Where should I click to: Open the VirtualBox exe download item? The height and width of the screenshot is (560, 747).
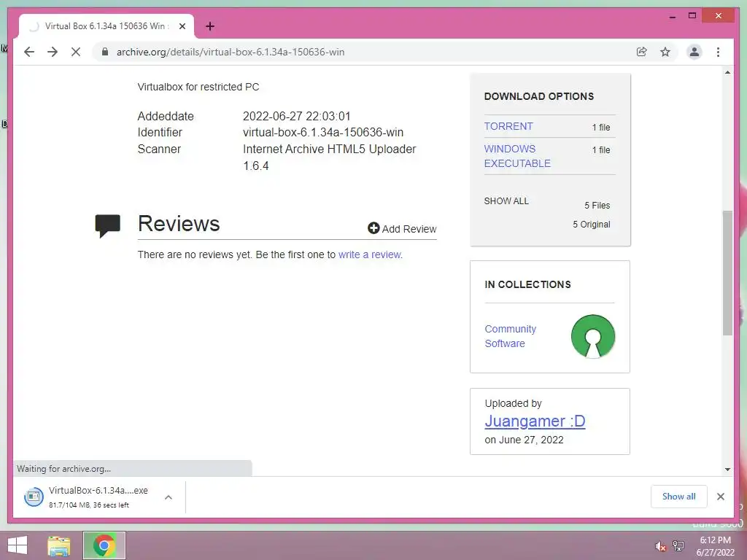(x=98, y=497)
